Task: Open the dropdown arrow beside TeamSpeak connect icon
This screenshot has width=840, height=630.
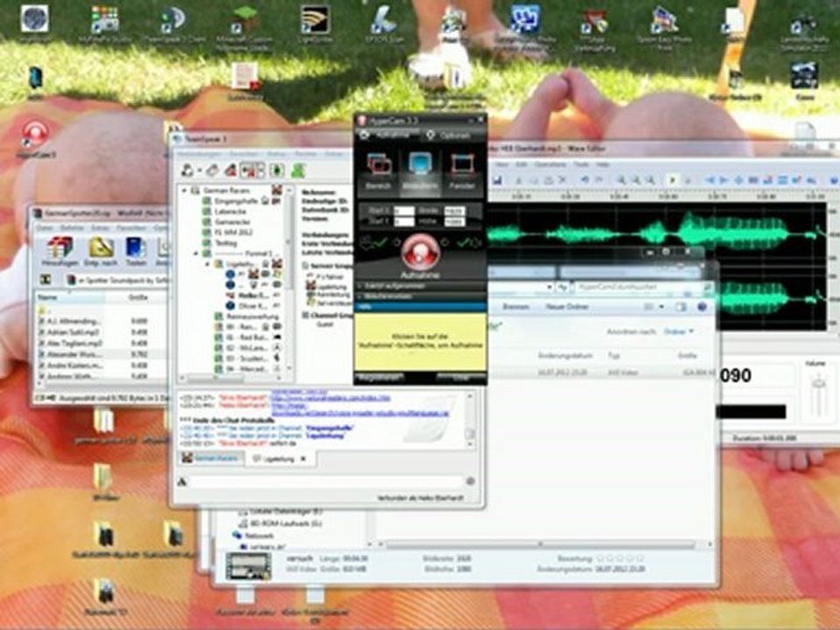Action: pos(199,171)
